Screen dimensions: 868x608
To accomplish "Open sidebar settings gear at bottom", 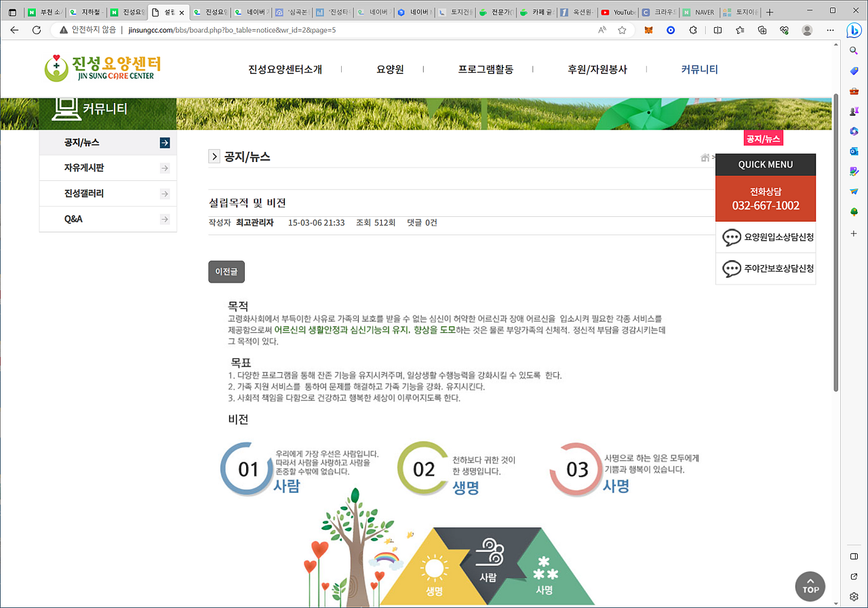I will tap(854, 596).
